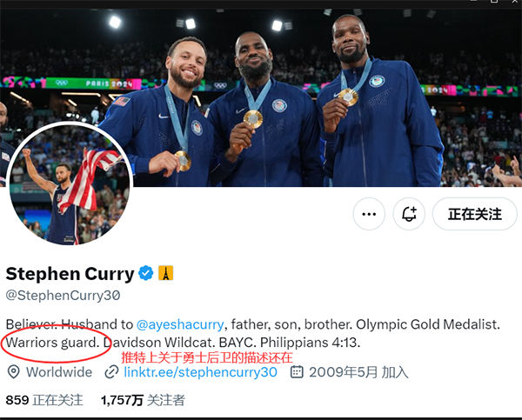Open the @ayeshacurry mention link
Image resolution: width=522 pixels, height=420 pixels.
point(180,324)
